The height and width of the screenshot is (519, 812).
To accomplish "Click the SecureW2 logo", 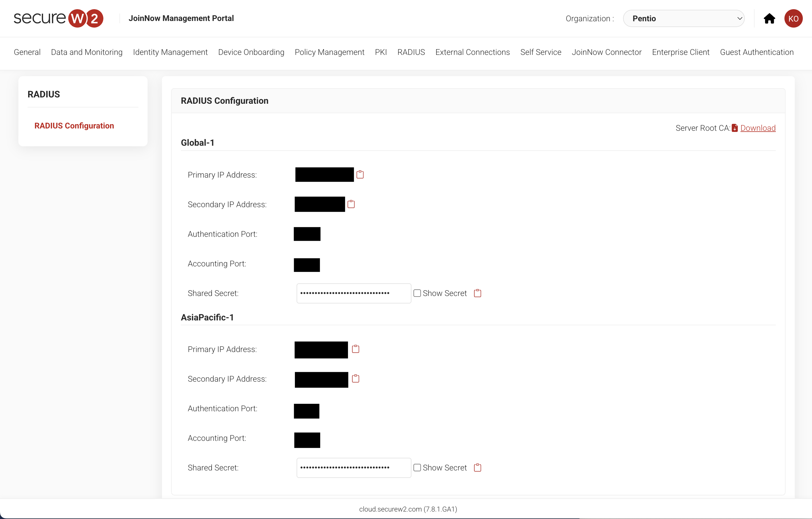I will (x=58, y=18).
